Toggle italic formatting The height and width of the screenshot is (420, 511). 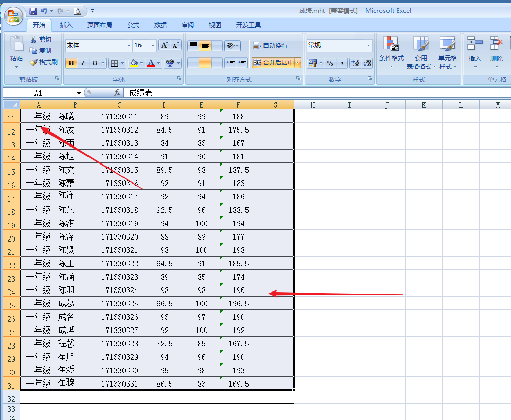tap(83, 63)
